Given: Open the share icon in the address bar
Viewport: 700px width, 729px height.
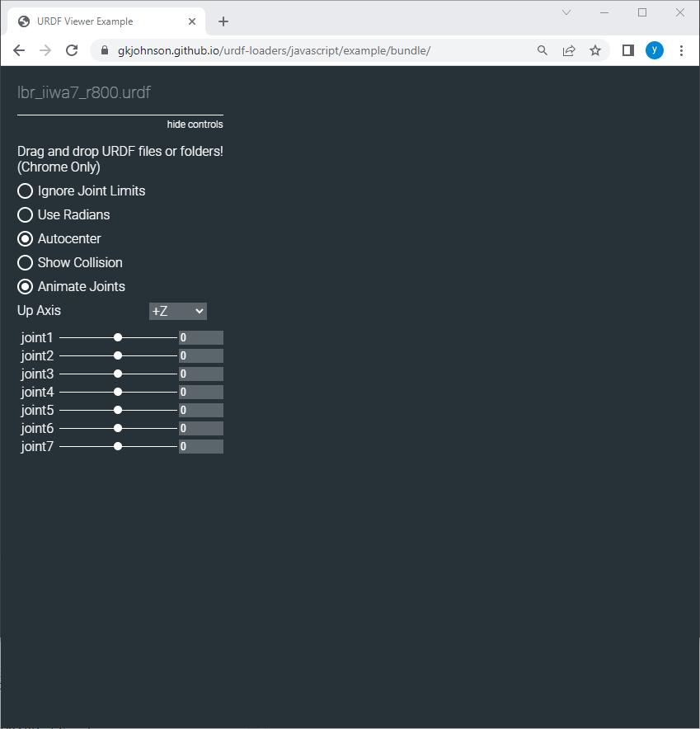Looking at the screenshot, I should [569, 49].
